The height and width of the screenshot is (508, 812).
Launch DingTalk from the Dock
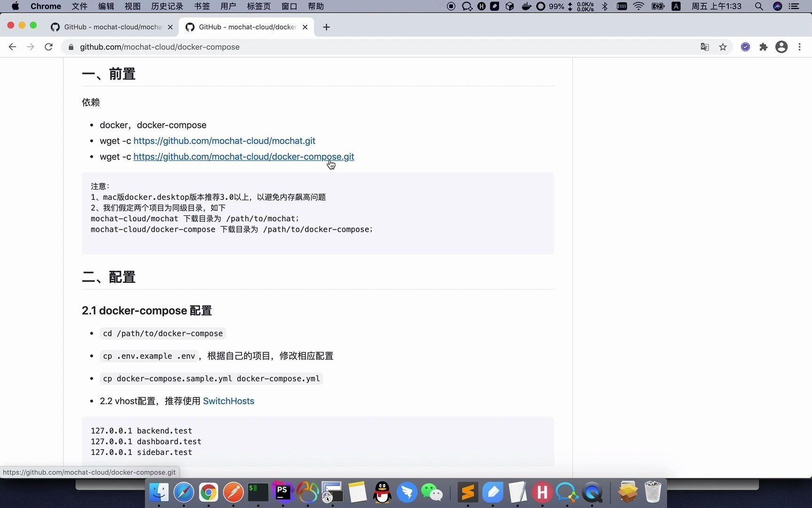407,492
